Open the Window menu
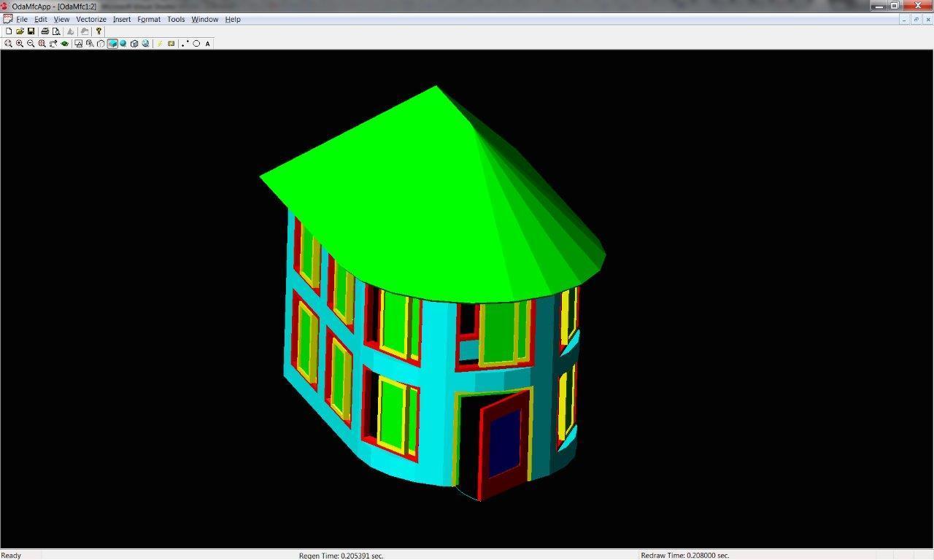 (204, 19)
